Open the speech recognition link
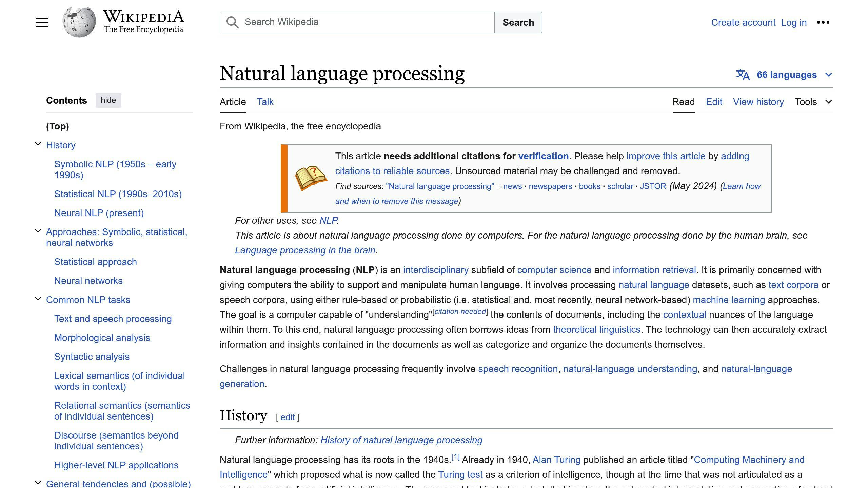This screenshot has width=868, height=488. tap(518, 369)
